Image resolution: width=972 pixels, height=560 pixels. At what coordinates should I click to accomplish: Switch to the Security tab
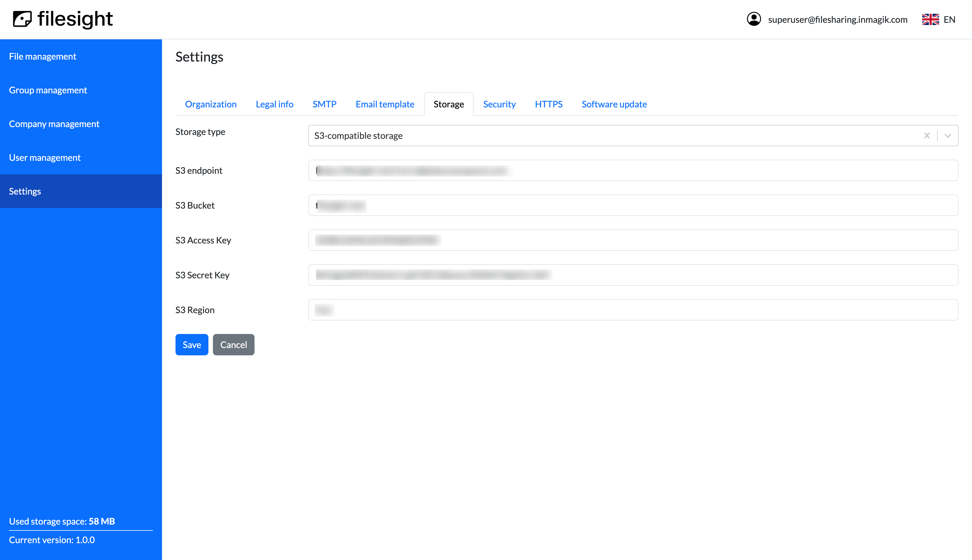tap(499, 104)
